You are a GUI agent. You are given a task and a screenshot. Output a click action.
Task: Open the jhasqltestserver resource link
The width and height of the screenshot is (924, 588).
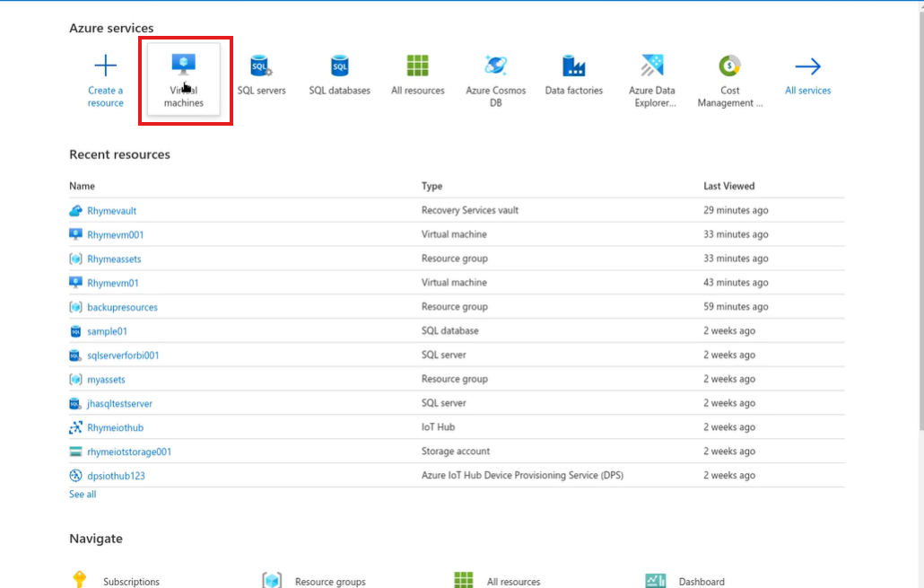tap(119, 404)
